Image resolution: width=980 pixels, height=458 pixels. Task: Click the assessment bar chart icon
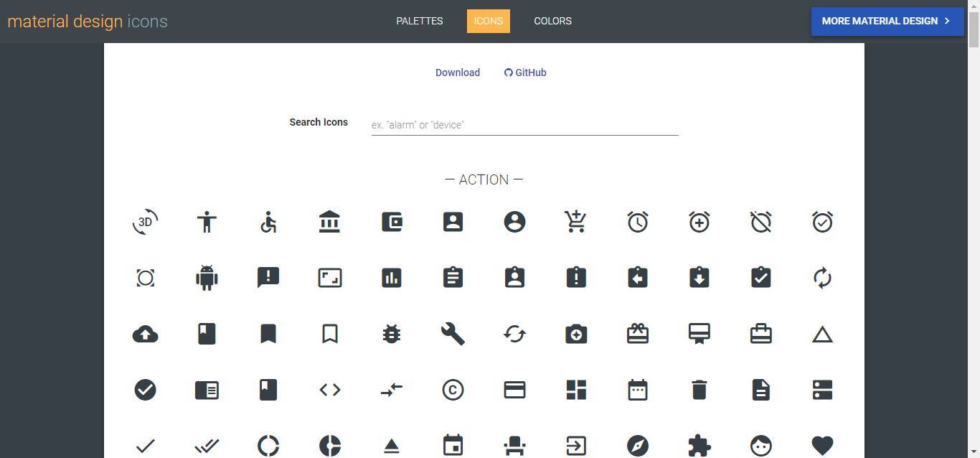(392, 278)
